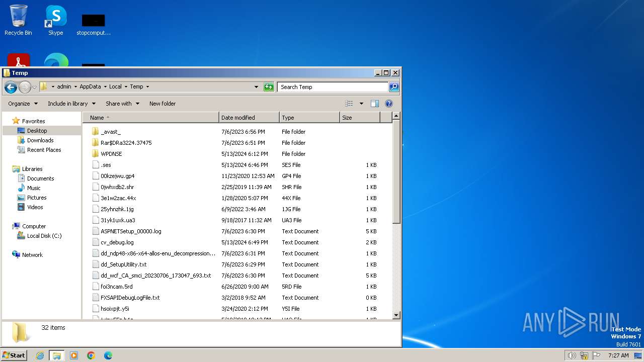Open the address bar history dropdown
The width and height of the screenshot is (644, 362).
[x=257, y=87]
